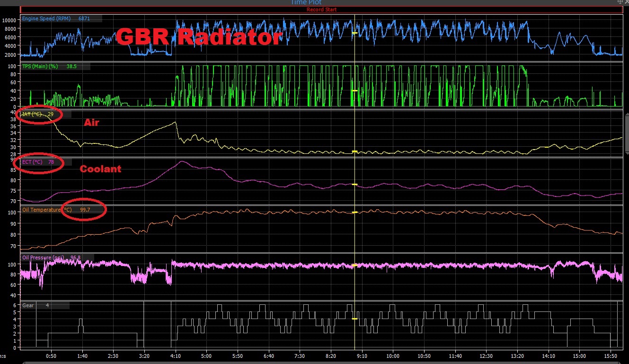Click the 6:40 time axis label
The height and width of the screenshot is (364, 629).
(x=268, y=355)
